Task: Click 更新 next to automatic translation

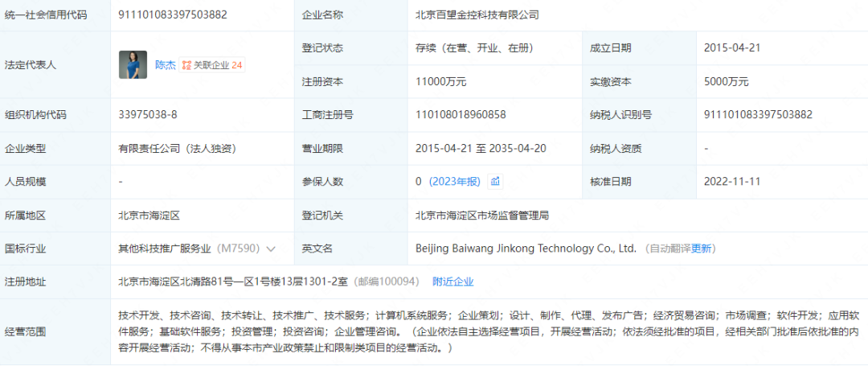Action: click(701, 249)
